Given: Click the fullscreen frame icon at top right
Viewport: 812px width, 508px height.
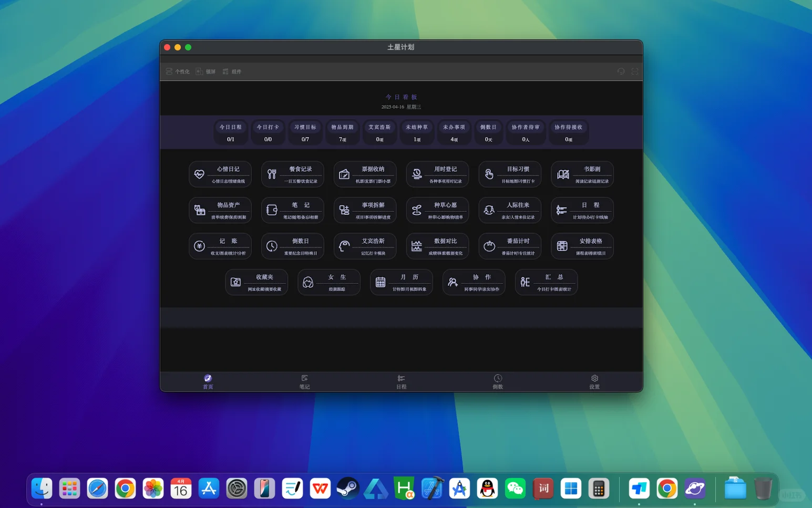Looking at the screenshot, I should 635,71.
